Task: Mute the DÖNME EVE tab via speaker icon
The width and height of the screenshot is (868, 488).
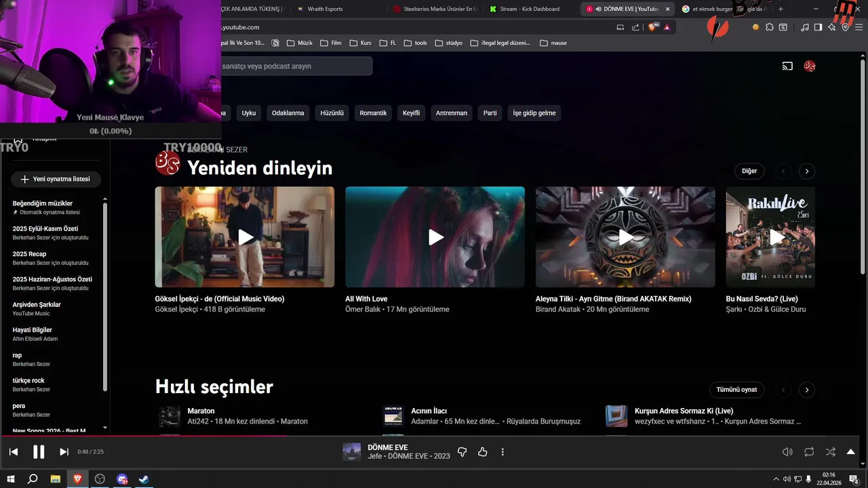Action: 599,9
